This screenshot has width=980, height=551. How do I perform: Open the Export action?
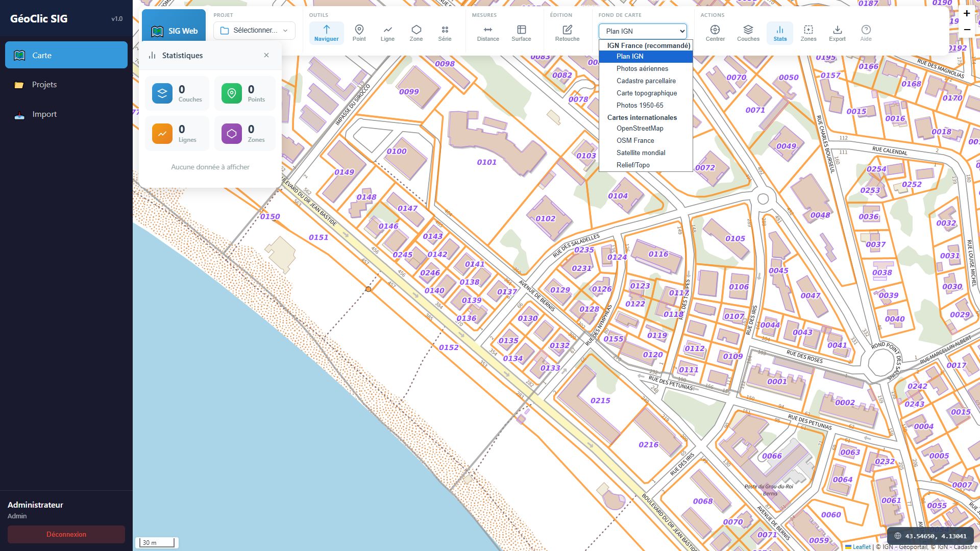click(837, 32)
